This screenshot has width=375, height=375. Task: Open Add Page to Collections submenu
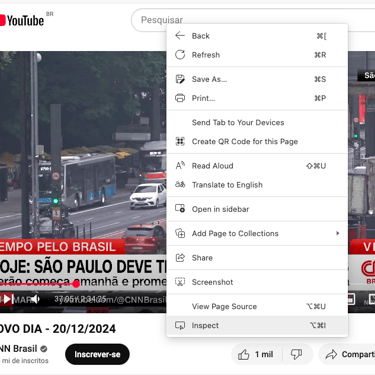(x=257, y=233)
